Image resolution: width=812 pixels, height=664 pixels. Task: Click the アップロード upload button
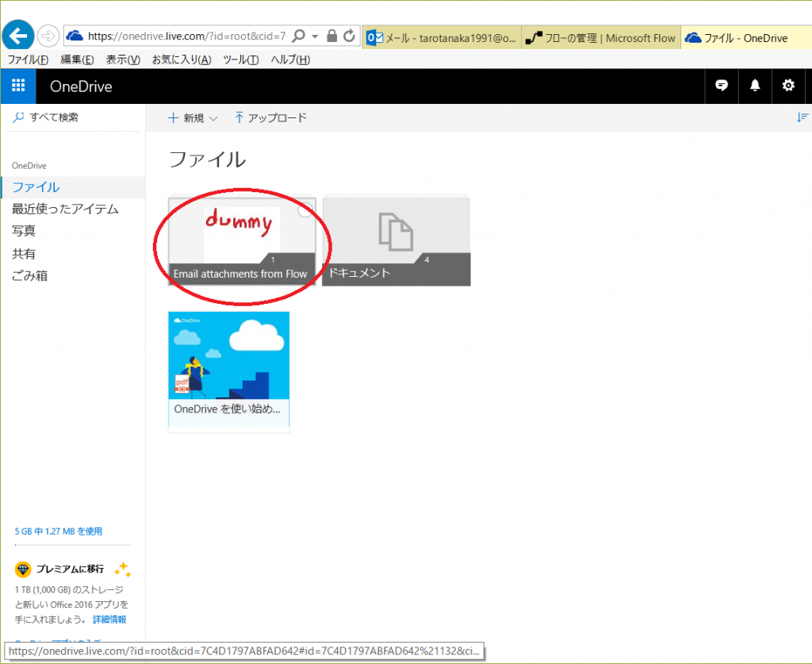(271, 118)
